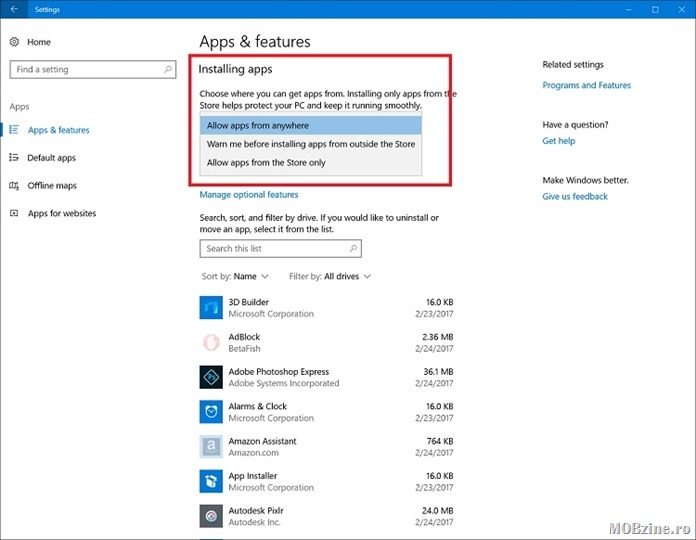
Task: Close the Settings window
Action: [x=682, y=9]
